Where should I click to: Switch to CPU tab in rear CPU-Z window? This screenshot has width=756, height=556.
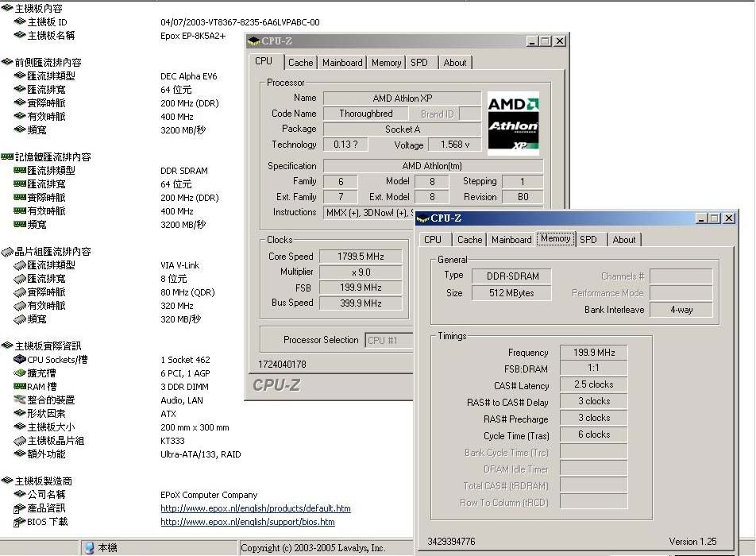click(x=264, y=61)
